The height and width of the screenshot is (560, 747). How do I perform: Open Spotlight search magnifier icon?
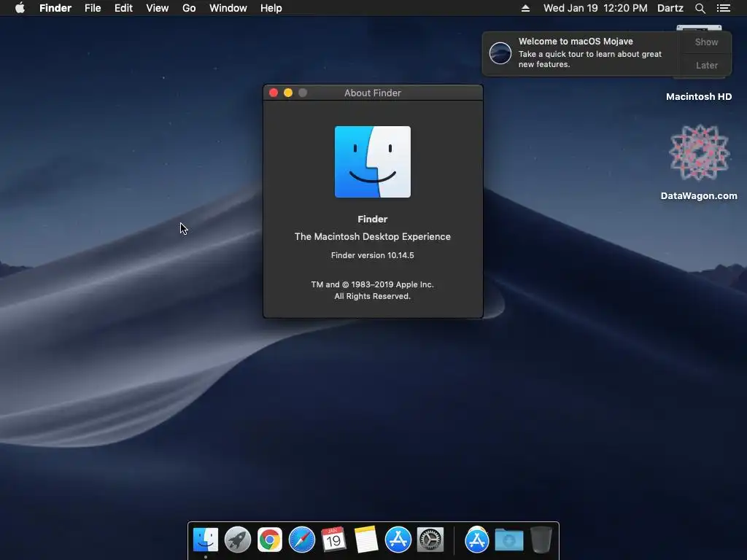click(700, 8)
